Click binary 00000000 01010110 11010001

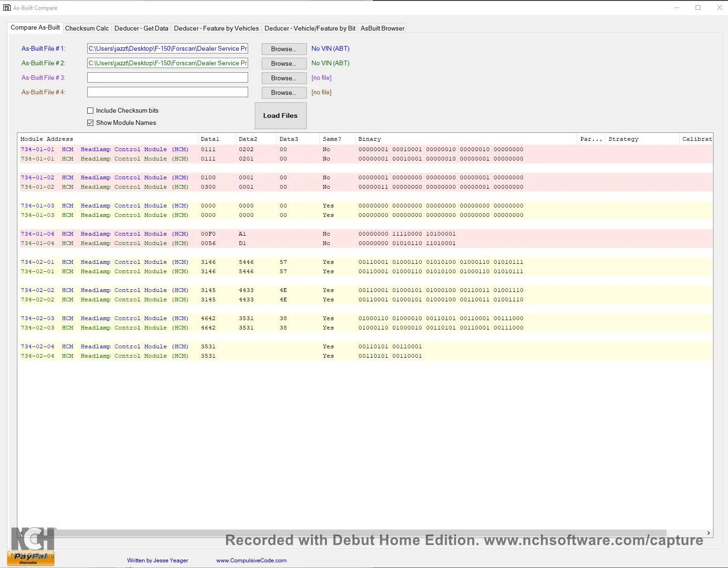point(407,243)
